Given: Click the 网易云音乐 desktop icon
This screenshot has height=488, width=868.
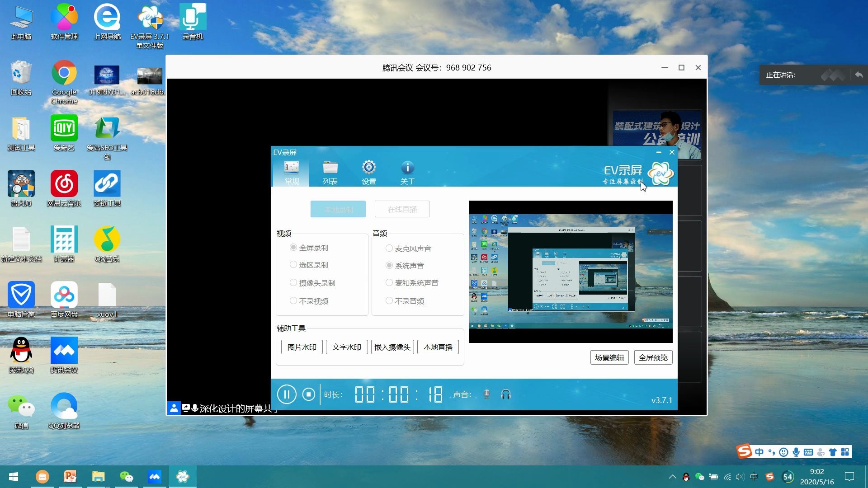Looking at the screenshot, I should click(x=64, y=189).
